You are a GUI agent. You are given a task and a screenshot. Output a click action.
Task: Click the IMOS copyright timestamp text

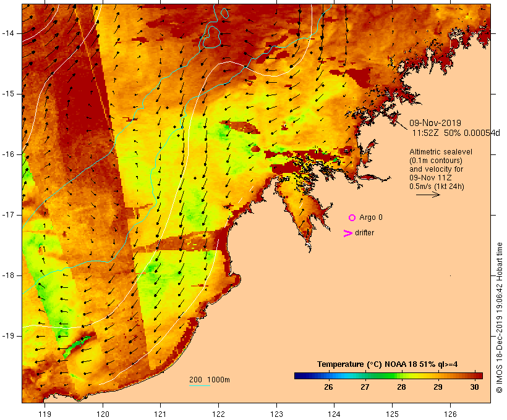(x=499, y=317)
